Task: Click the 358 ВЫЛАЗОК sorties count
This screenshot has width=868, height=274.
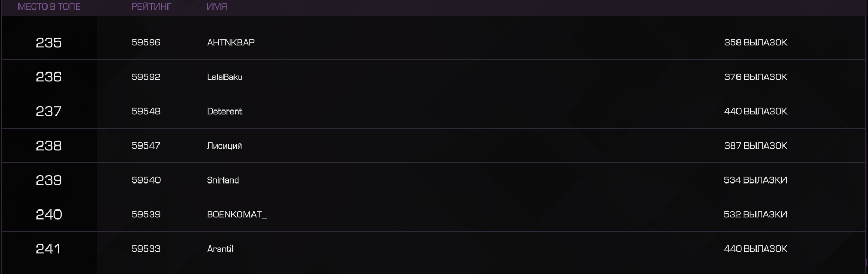Action: pyautogui.click(x=755, y=42)
